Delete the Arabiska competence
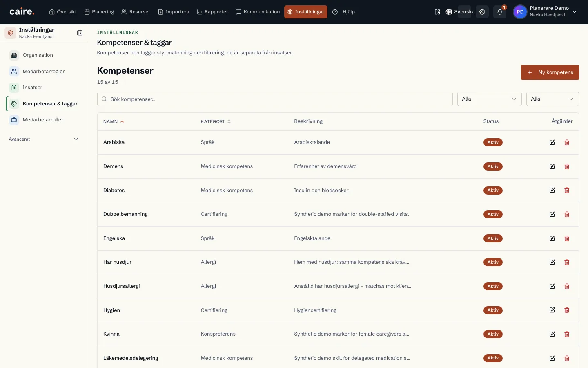Screen dimensions: 588x368 click(567, 142)
